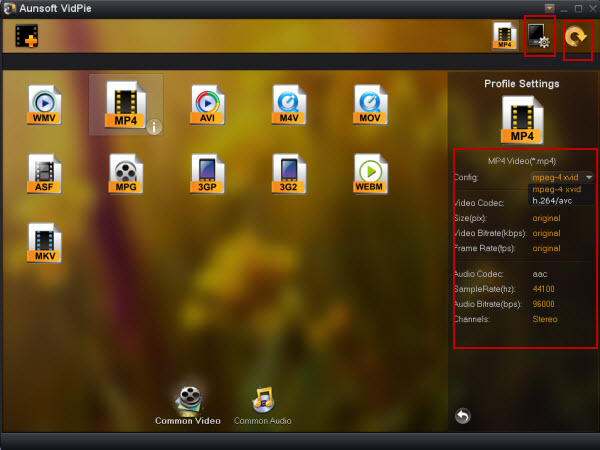This screenshot has width=600, height=450.
Task: Open the profile settings gear icon
Action: 539,36
